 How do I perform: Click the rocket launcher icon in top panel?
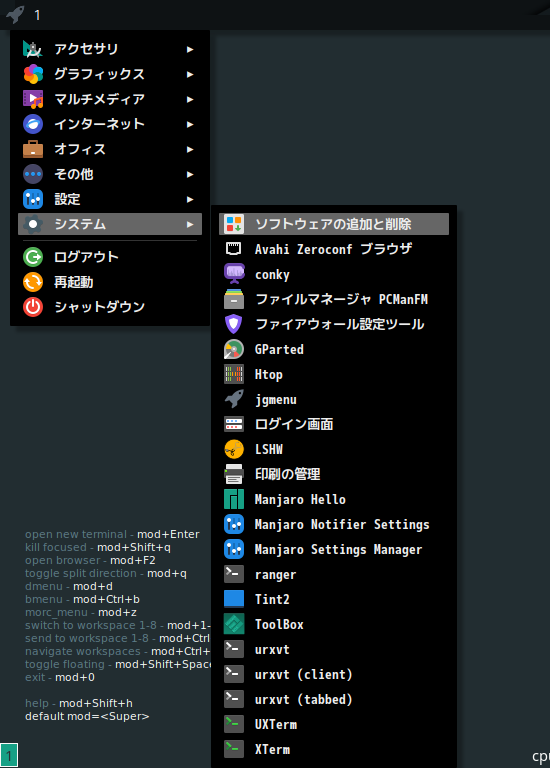click(15, 14)
